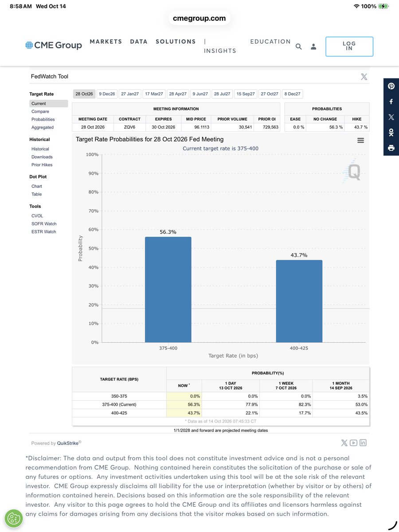Click the ZQV6 contract cell
This screenshot has height=532, width=399.
(x=130, y=127)
